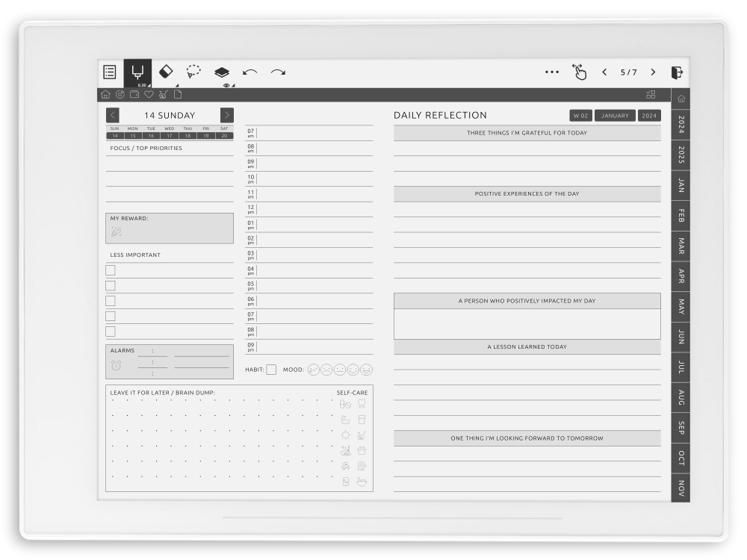
Task: Exit the document with the door icon
Action: 677,72
